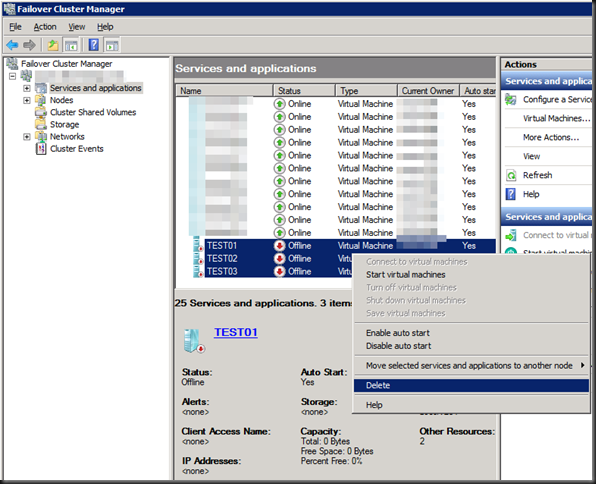Click the Cluster Shared Volumes tree icon
Viewport: 596px width, 484px height.
[x=41, y=112]
